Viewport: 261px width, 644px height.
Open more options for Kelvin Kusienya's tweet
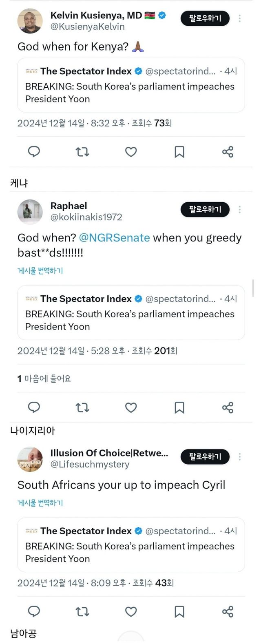pyautogui.click(x=240, y=18)
